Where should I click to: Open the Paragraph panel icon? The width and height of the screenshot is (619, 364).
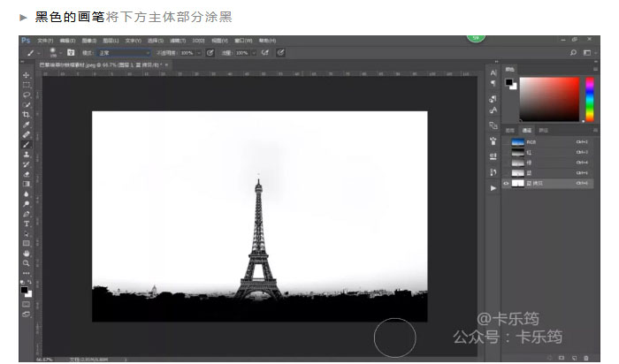coord(493,83)
